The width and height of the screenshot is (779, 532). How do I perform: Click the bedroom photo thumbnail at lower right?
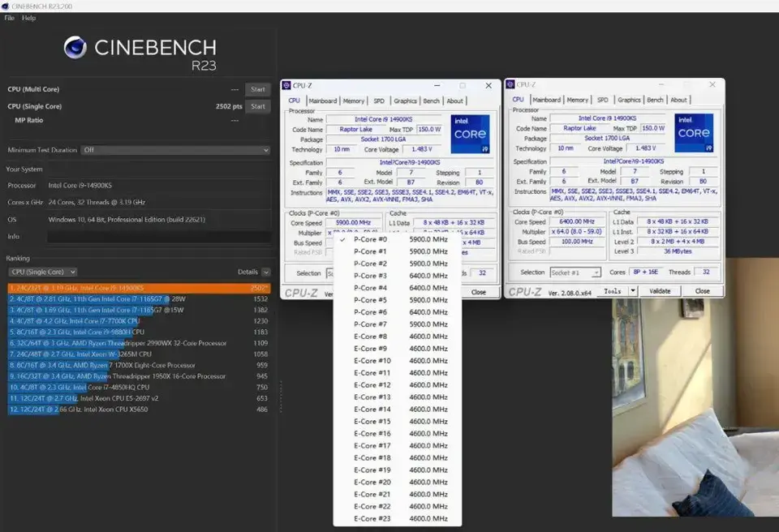[x=695, y=407]
